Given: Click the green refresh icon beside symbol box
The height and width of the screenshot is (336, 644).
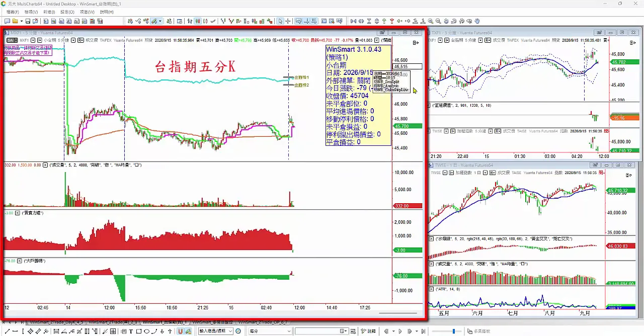Looking at the screenshot, I should 238,331.
